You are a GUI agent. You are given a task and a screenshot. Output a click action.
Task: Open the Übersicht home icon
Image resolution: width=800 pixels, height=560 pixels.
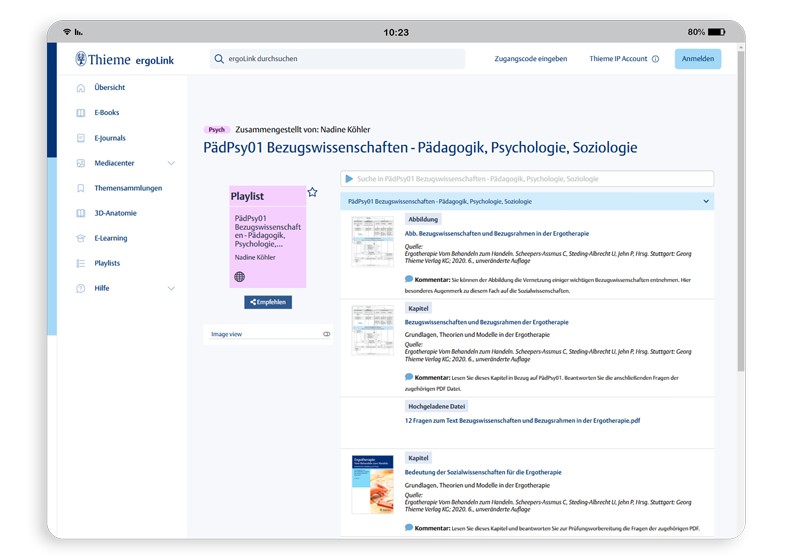coord(81,88)
